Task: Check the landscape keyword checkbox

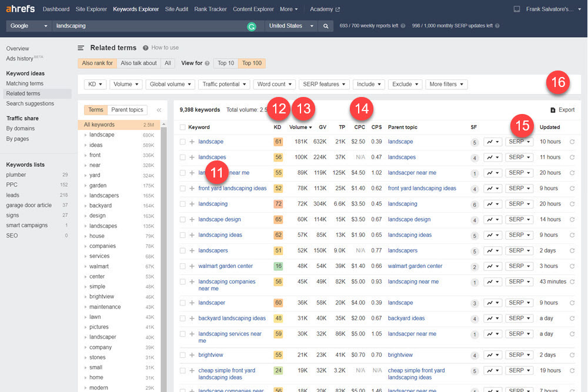Action: (x=183, y=142)
